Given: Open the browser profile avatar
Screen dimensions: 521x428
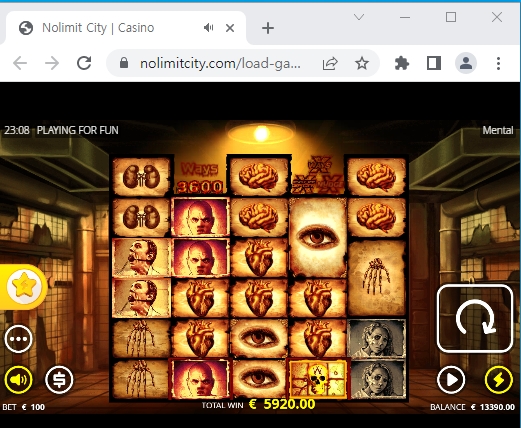Looking at the screenshot, I should 466,63.
